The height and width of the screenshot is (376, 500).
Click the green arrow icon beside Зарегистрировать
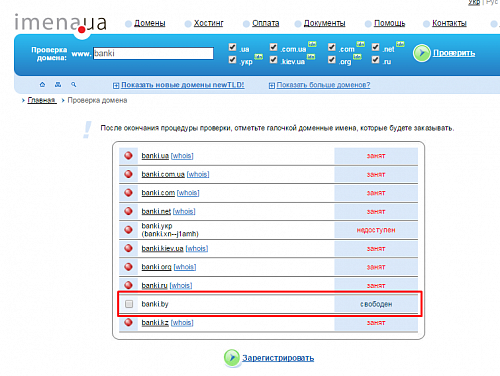pos(232,358)
